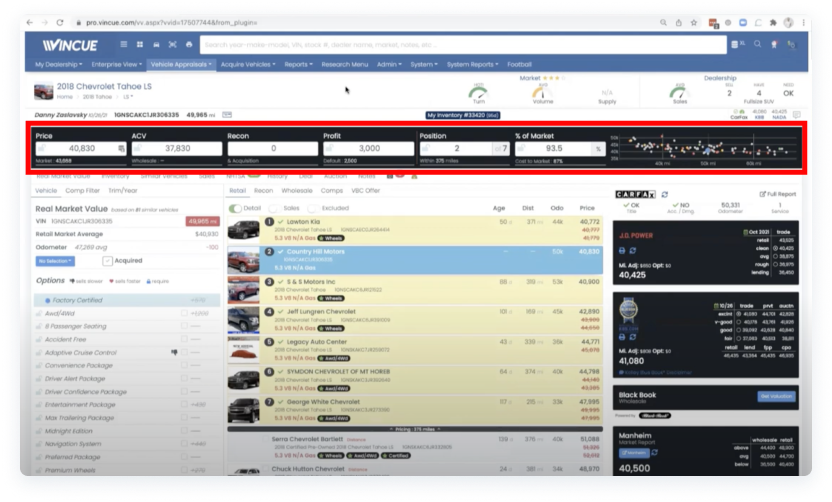Open the Football menu item
This screenshot has width=832, height=502.
click(519, 64)
